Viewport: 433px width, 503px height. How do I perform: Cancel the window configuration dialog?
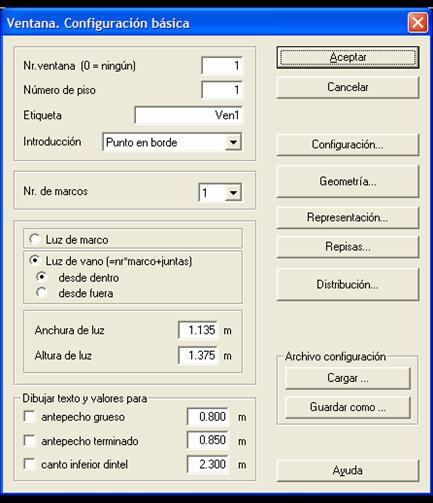[347, 87]
